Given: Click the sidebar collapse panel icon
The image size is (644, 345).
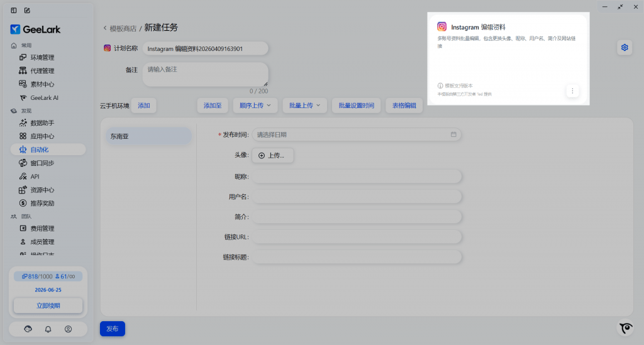Looking at the screenshot, I should (x=14, y=11).
